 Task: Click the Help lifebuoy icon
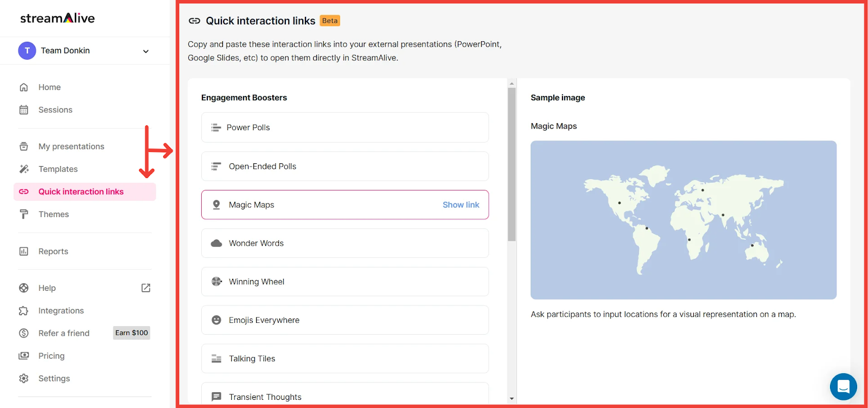point(24,288)
